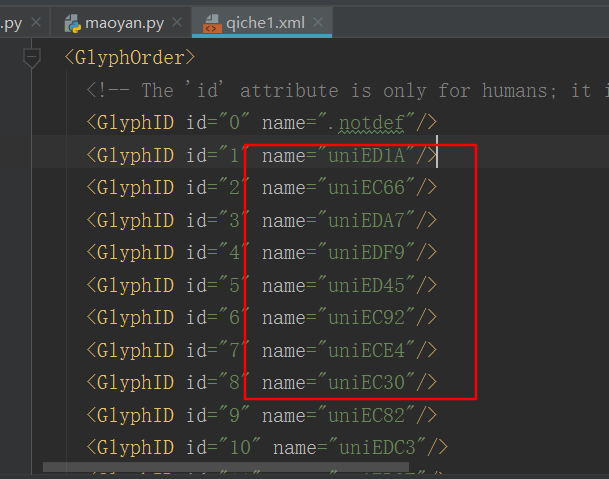Viewport: 609px width, 479px height.
Task: Click the horizontal scrollbar of the editor
Action: click(226, 467)
